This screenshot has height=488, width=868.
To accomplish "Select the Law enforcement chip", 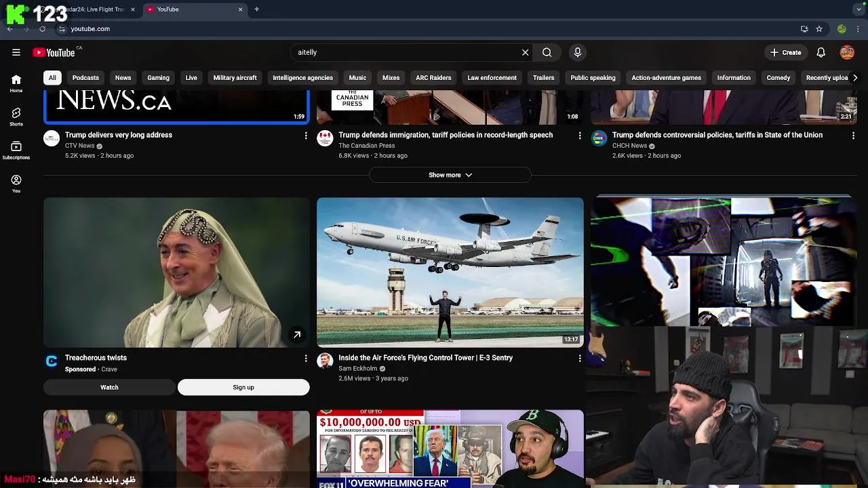I will [x=492, y=78].
